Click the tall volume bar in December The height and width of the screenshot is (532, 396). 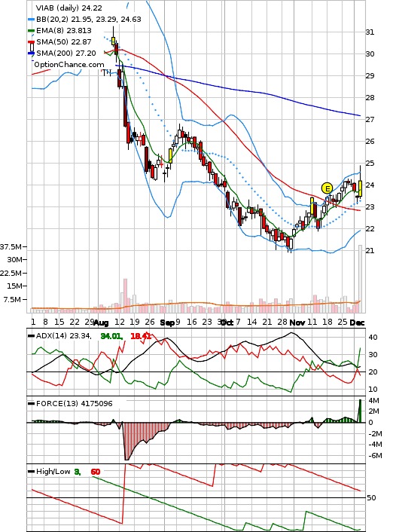coord(360,279)
